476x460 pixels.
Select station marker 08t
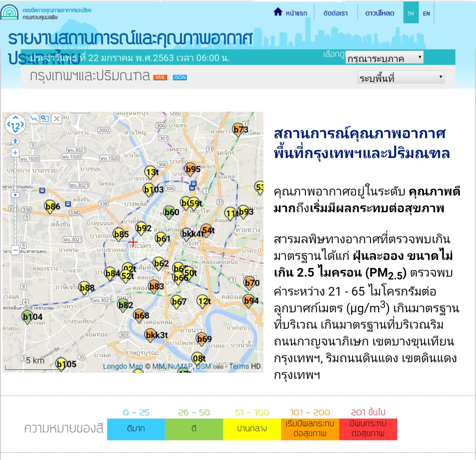[198, 359]
